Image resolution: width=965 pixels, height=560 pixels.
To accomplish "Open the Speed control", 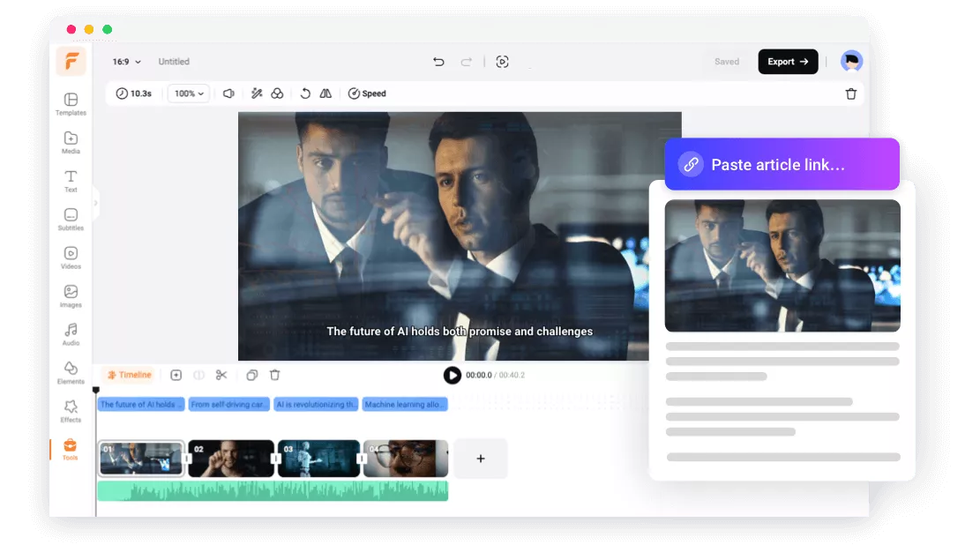I will tap(368, 93).
